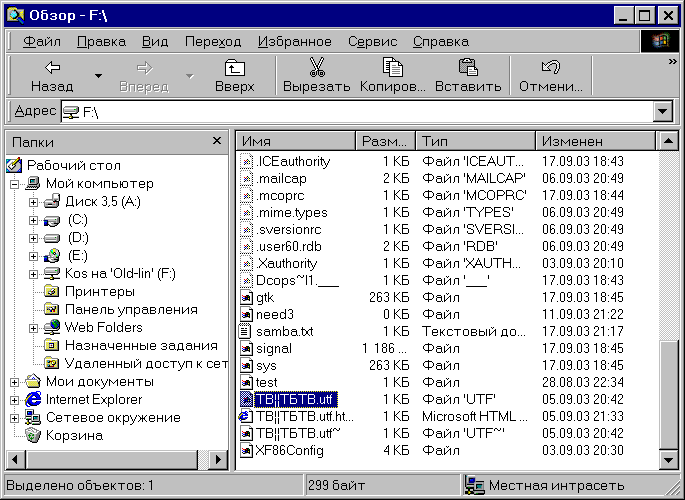Click the Undo (Отмени...) toolbar icon
Image resolution: width=685 pixels, height=500 pixels.
549,68
